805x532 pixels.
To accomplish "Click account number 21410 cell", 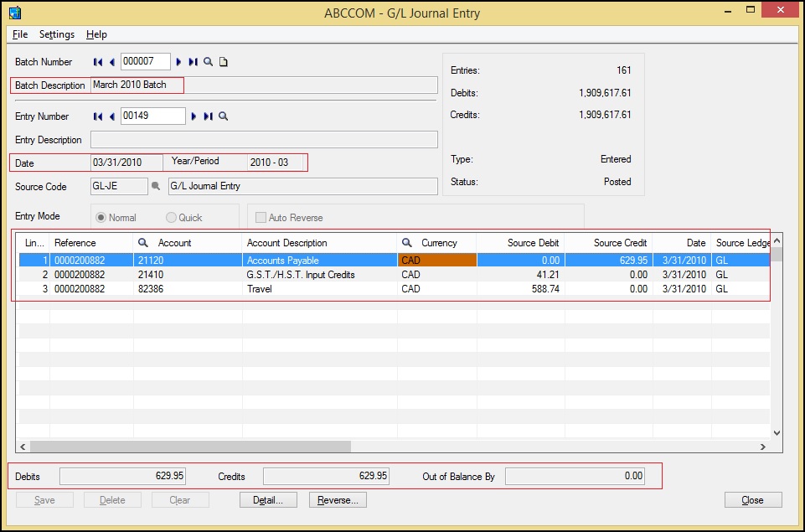I will coord(188,275).
